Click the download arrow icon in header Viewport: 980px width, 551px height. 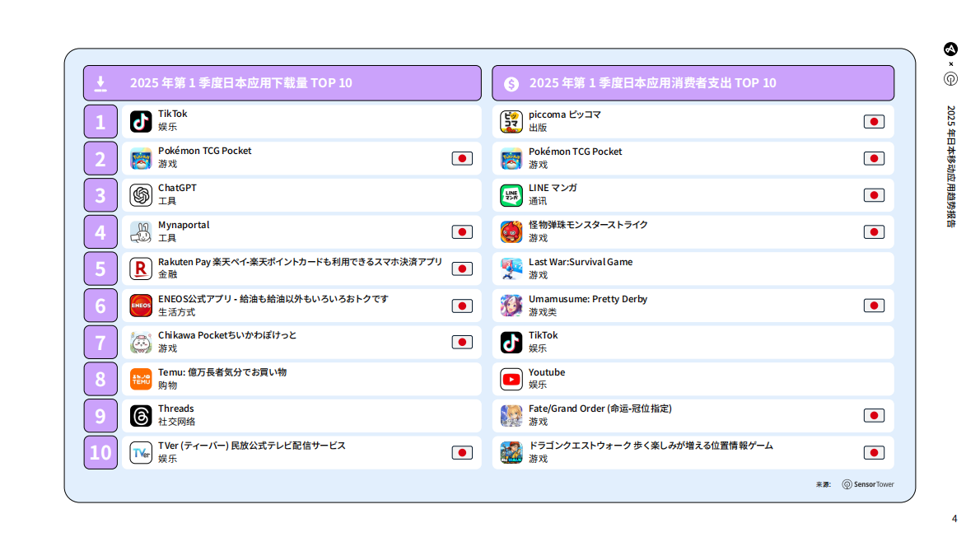[x=100, y=83]
